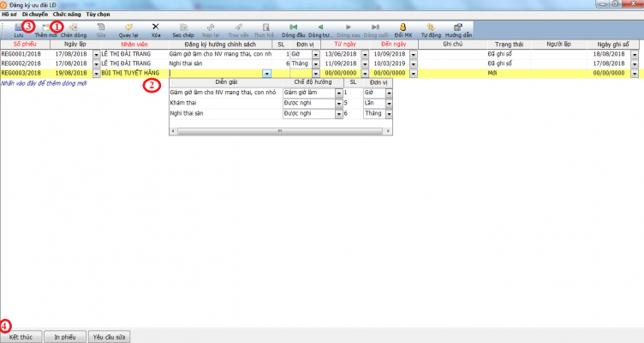Viewport: 644px width, 343px height.
Task: Click the Nhân viên column header
Action: click(x=134, y=44)
